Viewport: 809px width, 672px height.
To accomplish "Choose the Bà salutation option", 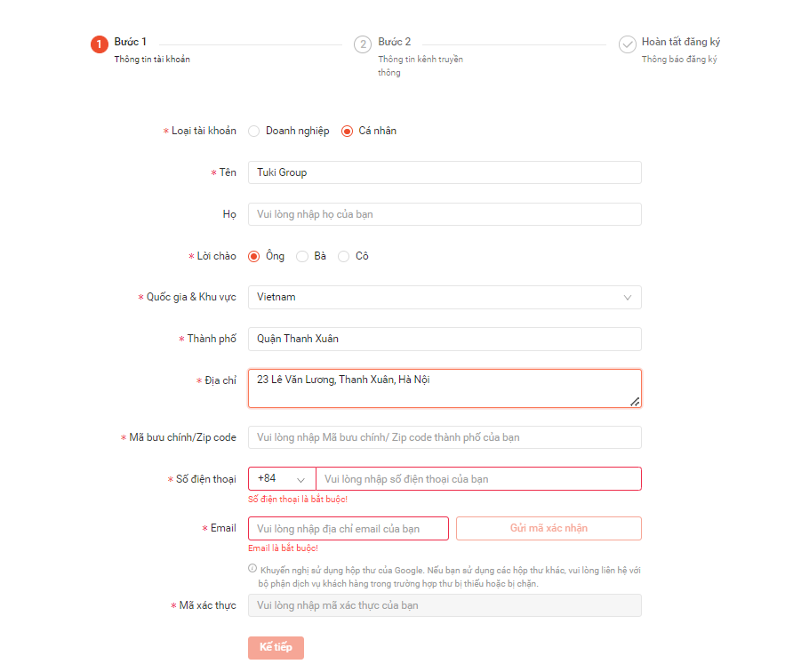I will [x=302, y=256].
